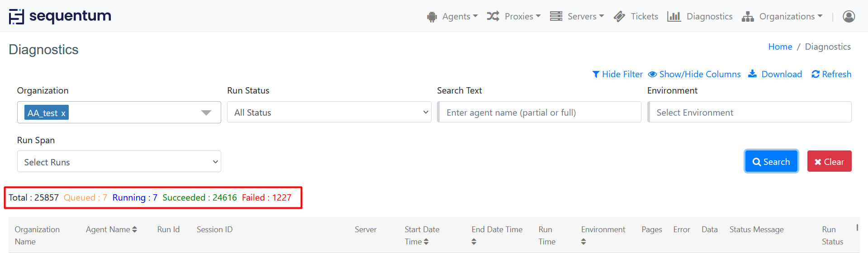
Task: Sort by Start Date Time column arrows
Action: click(x=426, y=242)
